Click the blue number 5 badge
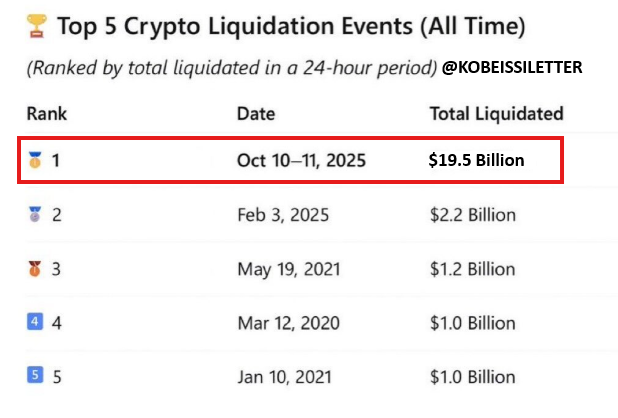The height and width of the screenshot is (418, 618). [36, 376]
